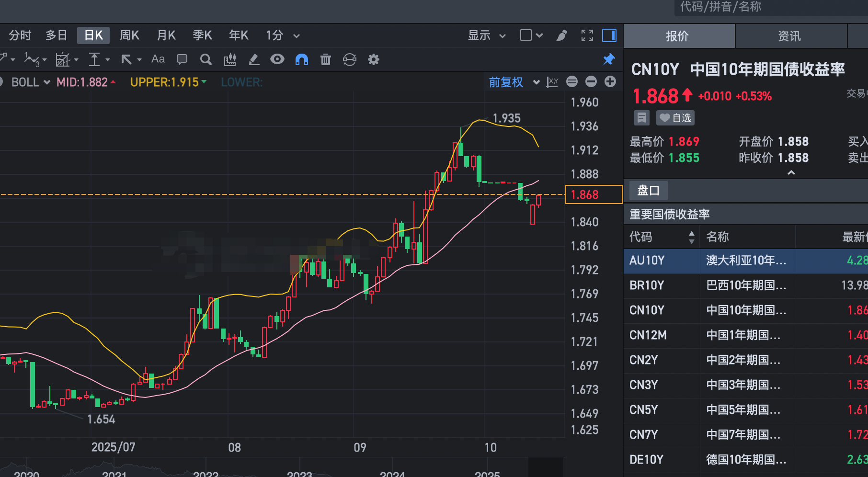Screen dimensions: 868x477
Task: Pin the drawing toolbar
Action: (609, 59)
